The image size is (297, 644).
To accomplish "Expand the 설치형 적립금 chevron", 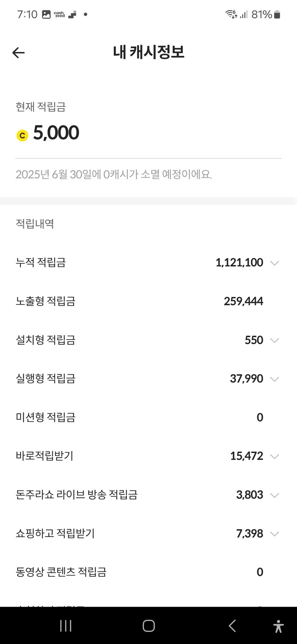I will (274, 340).
